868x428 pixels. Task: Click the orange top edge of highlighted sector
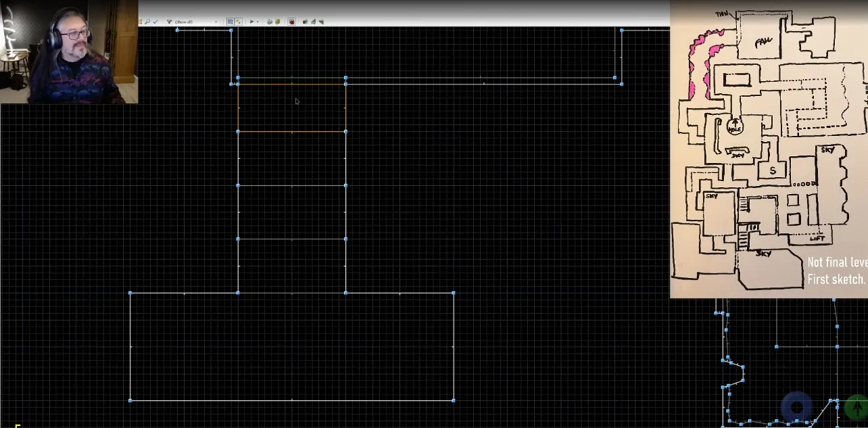click(x=291, y=85)
